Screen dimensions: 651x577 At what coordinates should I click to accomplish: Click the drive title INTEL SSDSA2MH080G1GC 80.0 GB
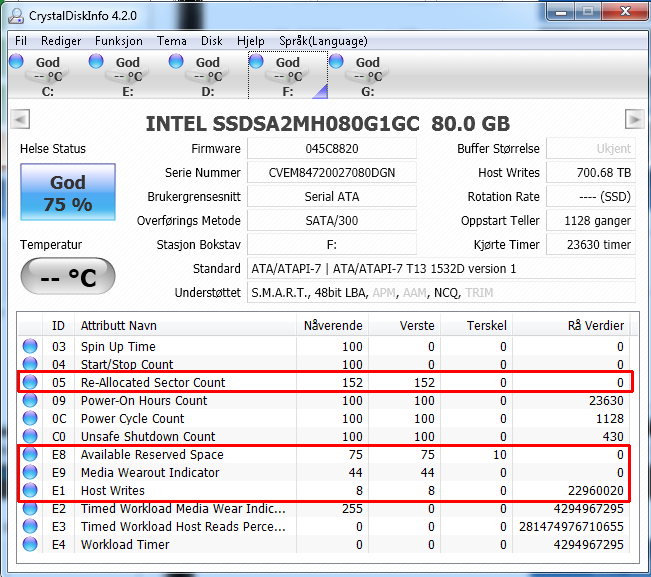pos(328,124)
